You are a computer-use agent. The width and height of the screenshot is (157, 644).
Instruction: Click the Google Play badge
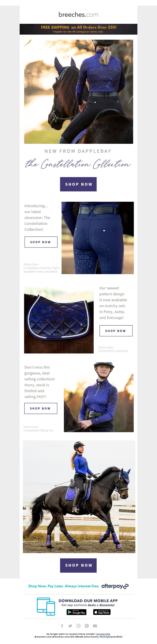point(76,612)
